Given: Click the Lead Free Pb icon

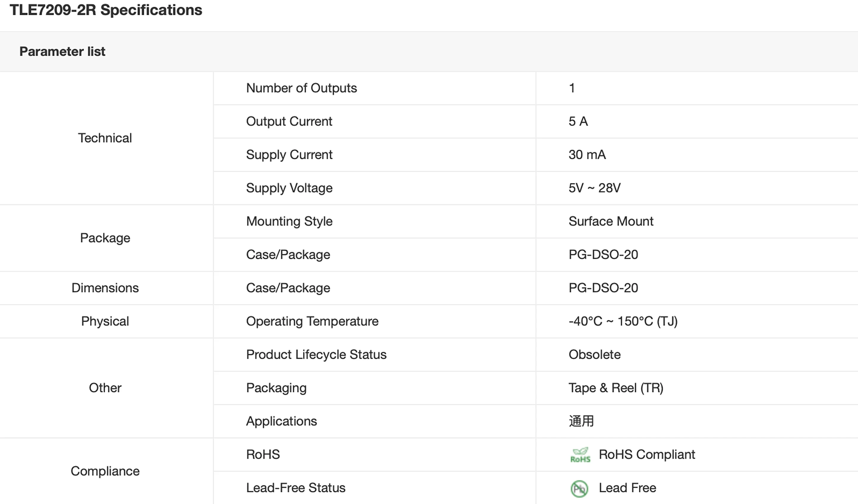Looking at the screenshot, I should (579, 489).
